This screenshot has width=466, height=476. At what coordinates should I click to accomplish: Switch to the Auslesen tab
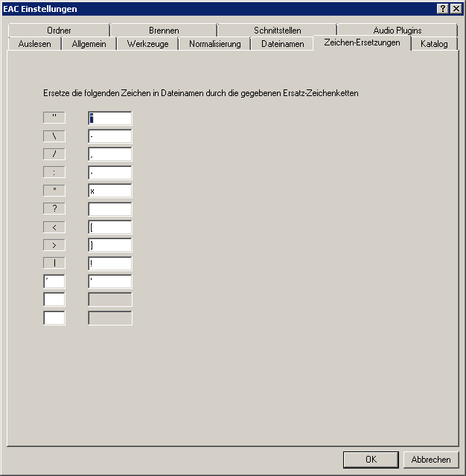34,44
